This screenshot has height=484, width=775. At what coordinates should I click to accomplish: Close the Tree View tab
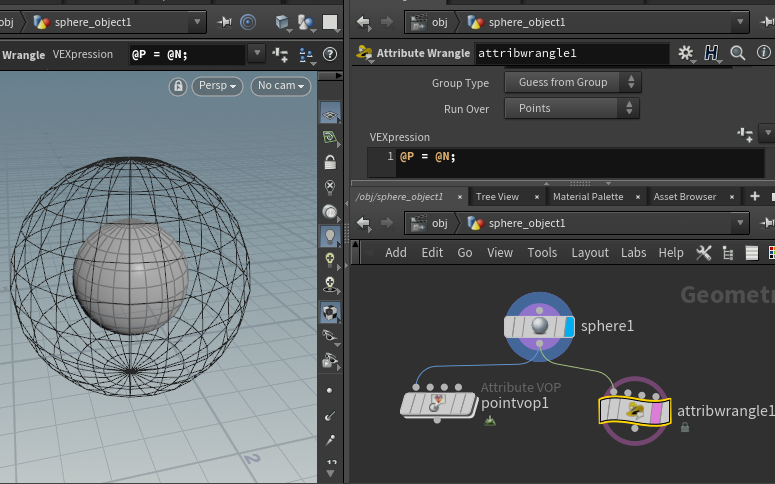point(537,197)
